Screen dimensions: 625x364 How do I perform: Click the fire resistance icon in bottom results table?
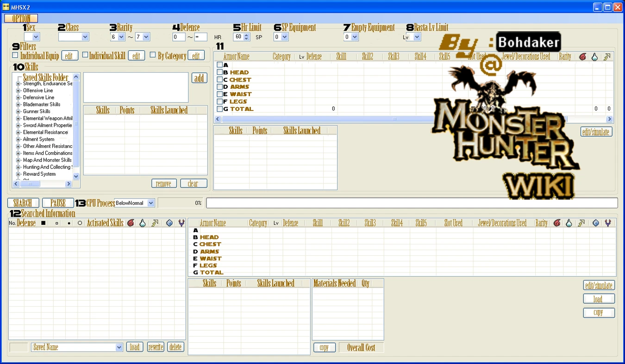557,223
